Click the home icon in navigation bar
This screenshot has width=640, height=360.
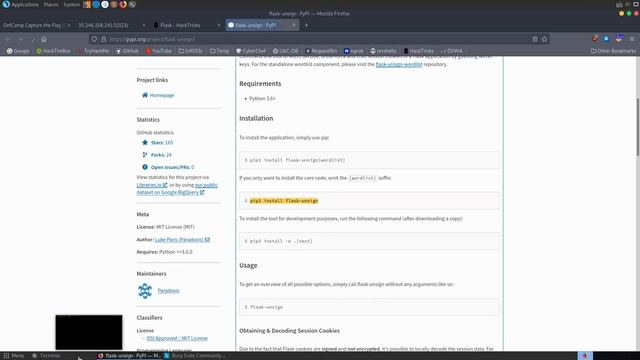[x=44, y=39]
